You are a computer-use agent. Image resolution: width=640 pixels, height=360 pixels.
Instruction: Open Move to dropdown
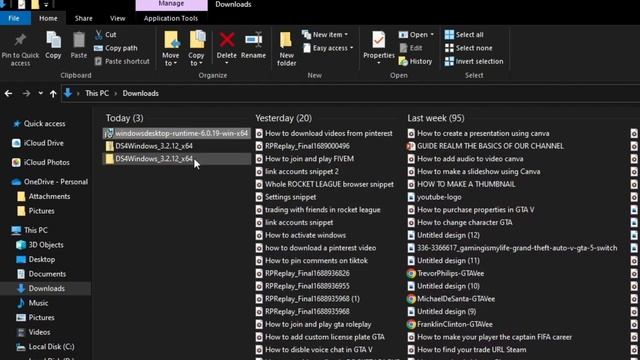click(171, 59)
